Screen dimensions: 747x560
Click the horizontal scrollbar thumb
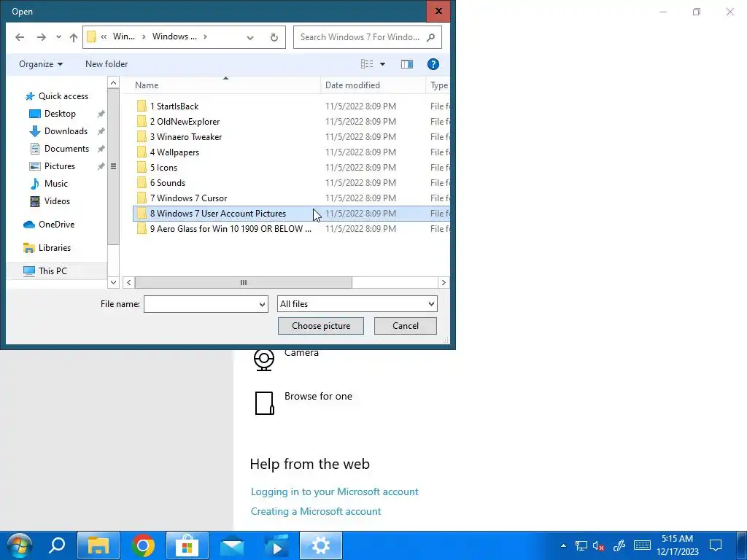tap(244, 282)
